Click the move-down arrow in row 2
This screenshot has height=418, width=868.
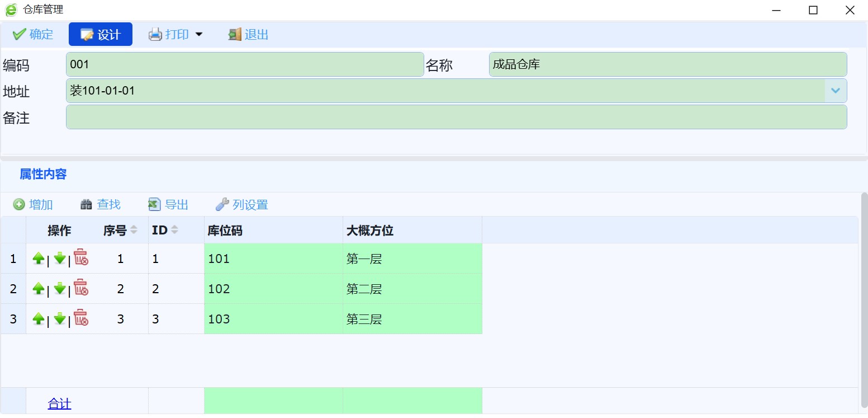(60, 289)
